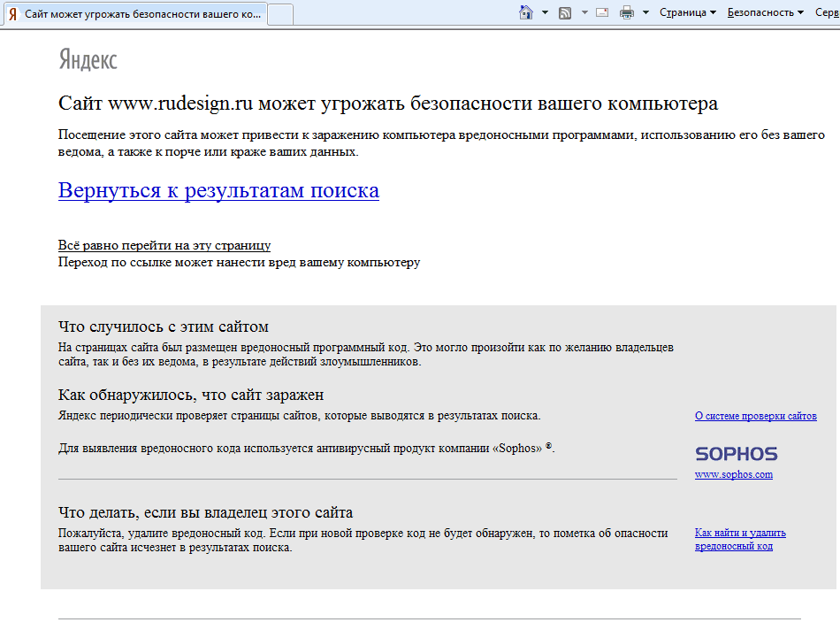Open the Home button dropdown arrow

tap(545, 12)
